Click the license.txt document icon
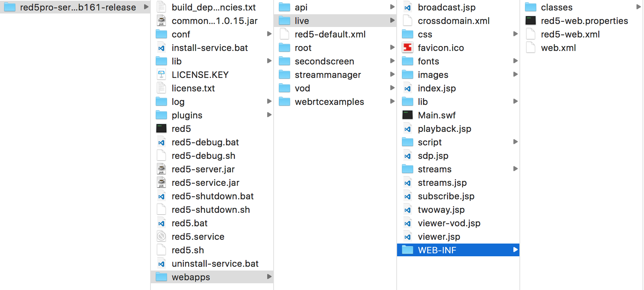644x290 pixels. [x=161, y=88]
